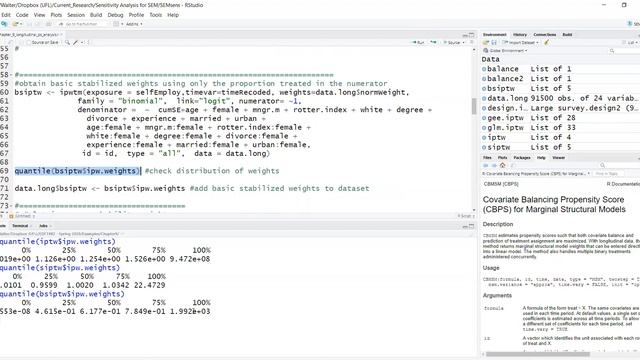Viewport: 640px width, 360px height.
Task: Open the View menu
Action: (40, 15)
